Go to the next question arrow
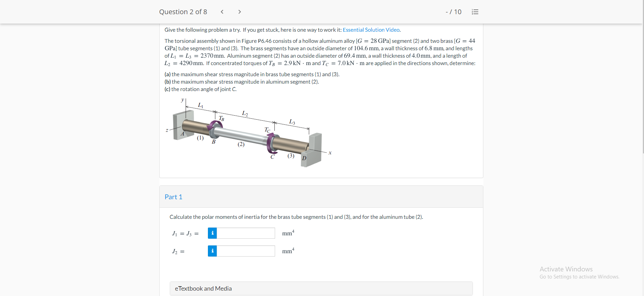Image resolution: width=644 pixels, height=296 pixels. tap(240, 12)
